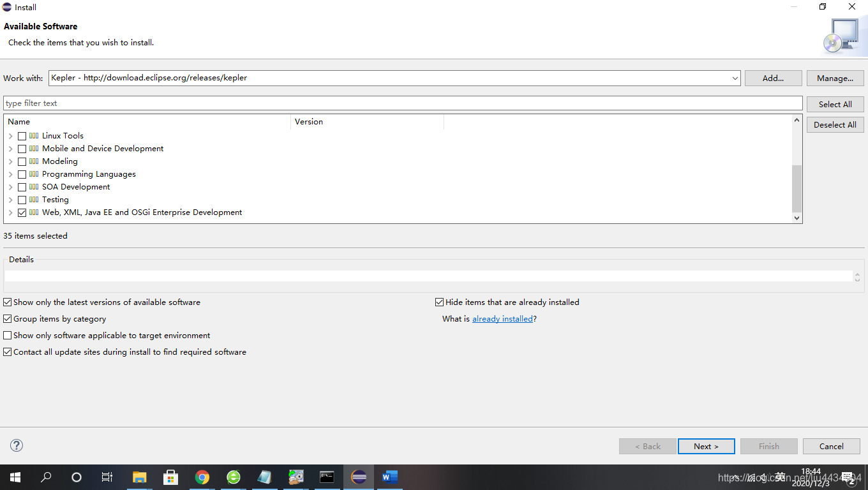The height and width of the screenshot is (490, 868).
Task: Check SOA Development checkbox
Action: point(22,187)
